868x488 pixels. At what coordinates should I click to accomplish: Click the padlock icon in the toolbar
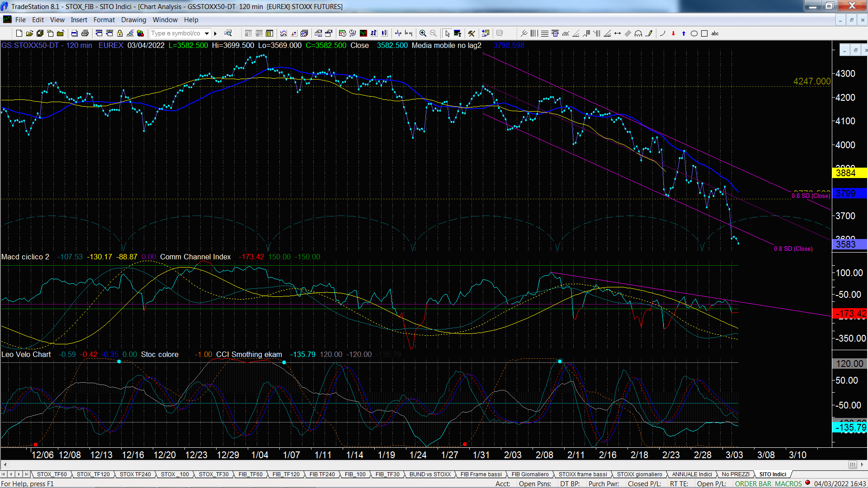120,33
